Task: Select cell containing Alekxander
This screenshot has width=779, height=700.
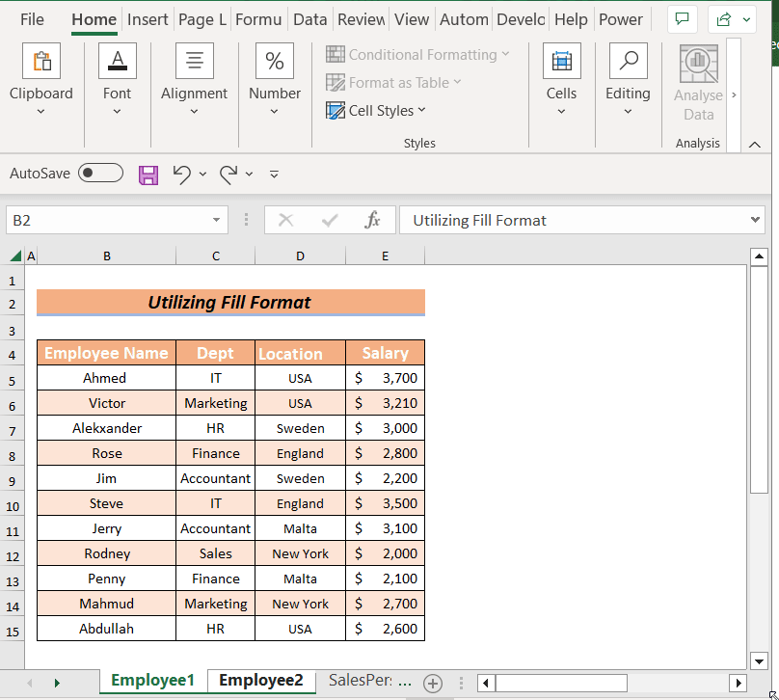Action: (106, 428)
